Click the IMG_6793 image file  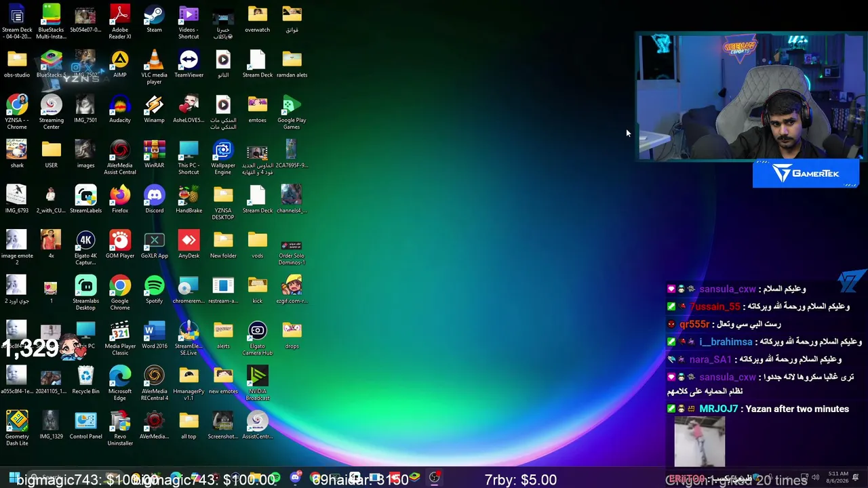coord(17,199)
